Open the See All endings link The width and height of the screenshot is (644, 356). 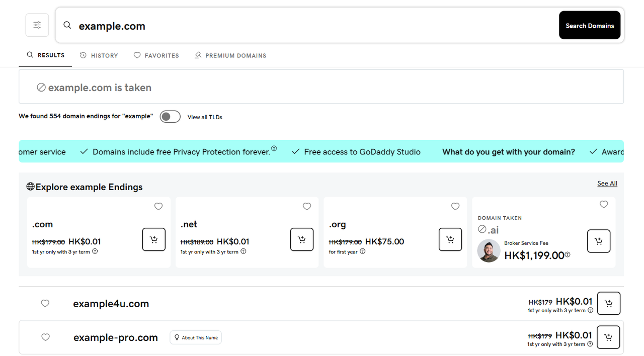(x=607, y=184)
